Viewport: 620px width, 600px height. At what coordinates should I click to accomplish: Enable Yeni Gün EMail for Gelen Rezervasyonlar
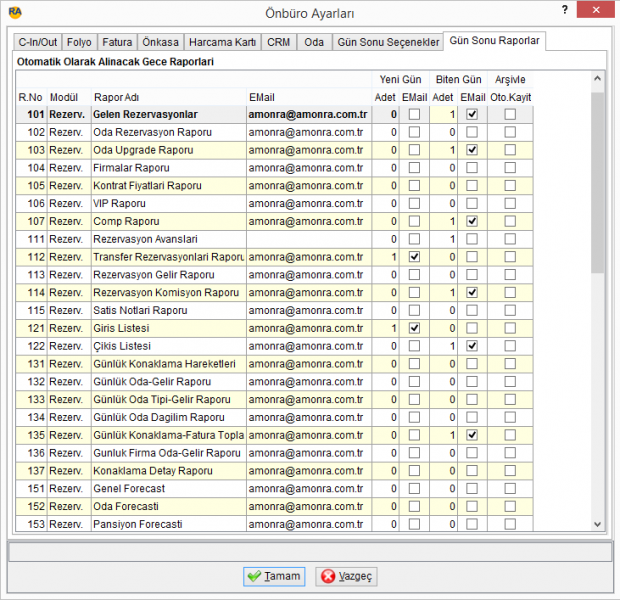414,114
